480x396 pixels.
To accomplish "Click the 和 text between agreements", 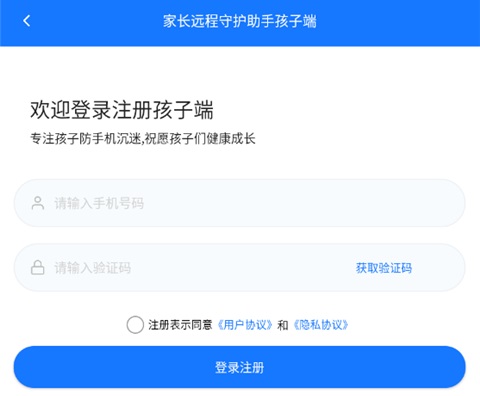I will (x=283, y=325).
